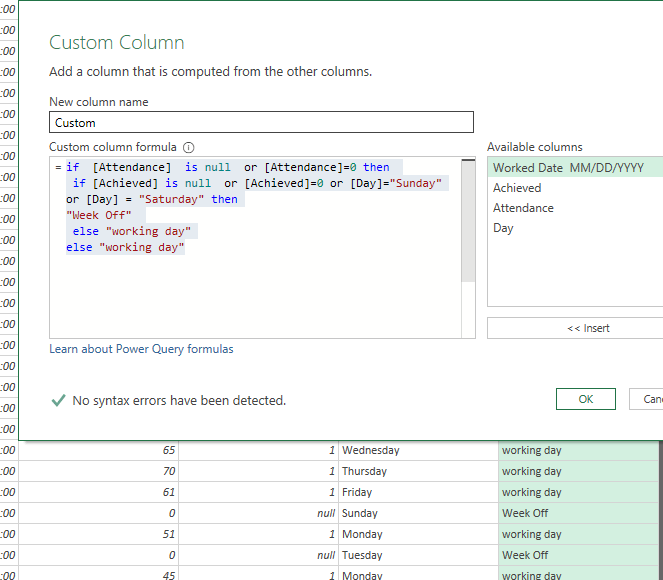This screenshot has height=580, width=663.
Task: Select Day in Available columns
Action: (x=575, y=228)
